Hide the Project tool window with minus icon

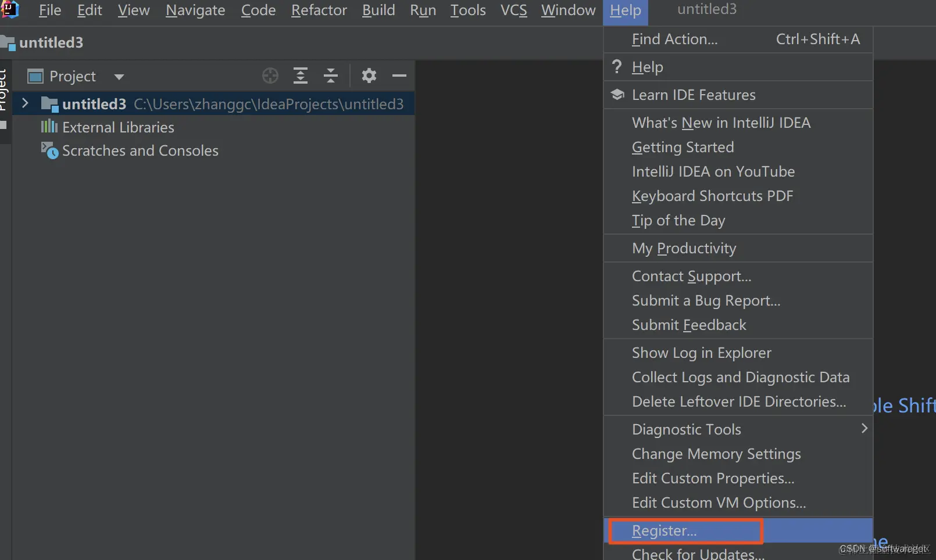click(399, 76)
